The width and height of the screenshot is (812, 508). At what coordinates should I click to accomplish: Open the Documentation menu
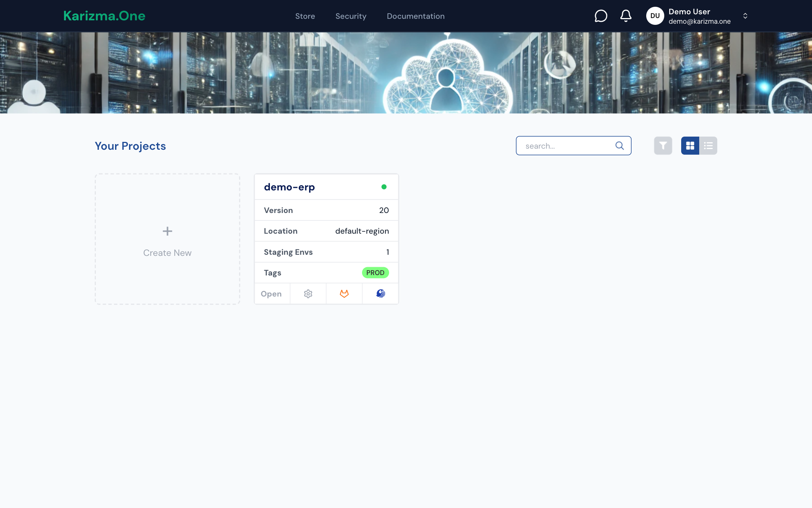tap(416, 16)
